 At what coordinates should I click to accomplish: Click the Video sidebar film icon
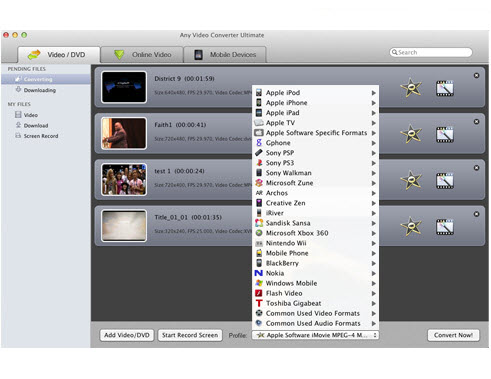pyautogui.click(x=18, y=115)
